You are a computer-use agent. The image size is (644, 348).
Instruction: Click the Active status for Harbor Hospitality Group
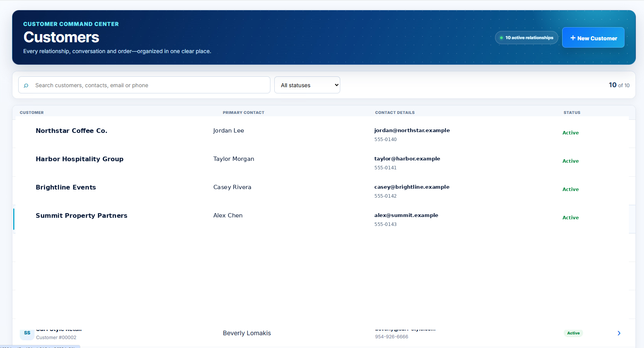coord(571,161)
